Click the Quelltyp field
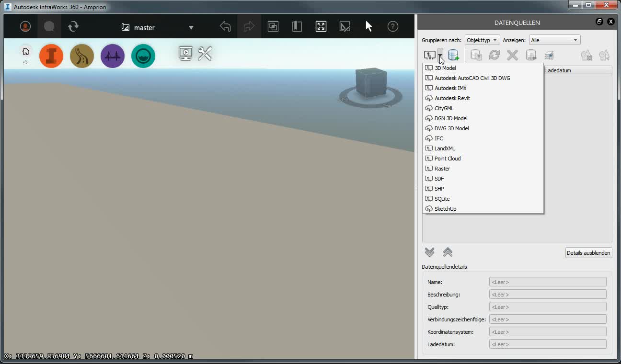 point(548,307)
